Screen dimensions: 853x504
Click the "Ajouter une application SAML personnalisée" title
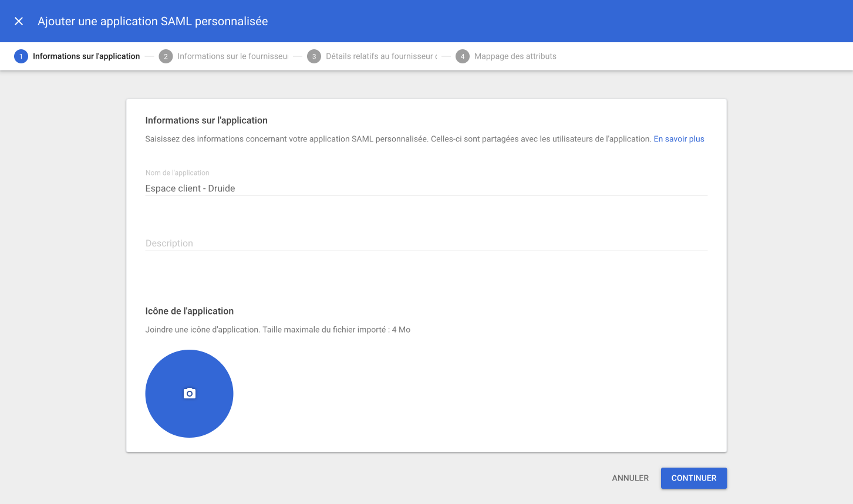coord(153,21)
